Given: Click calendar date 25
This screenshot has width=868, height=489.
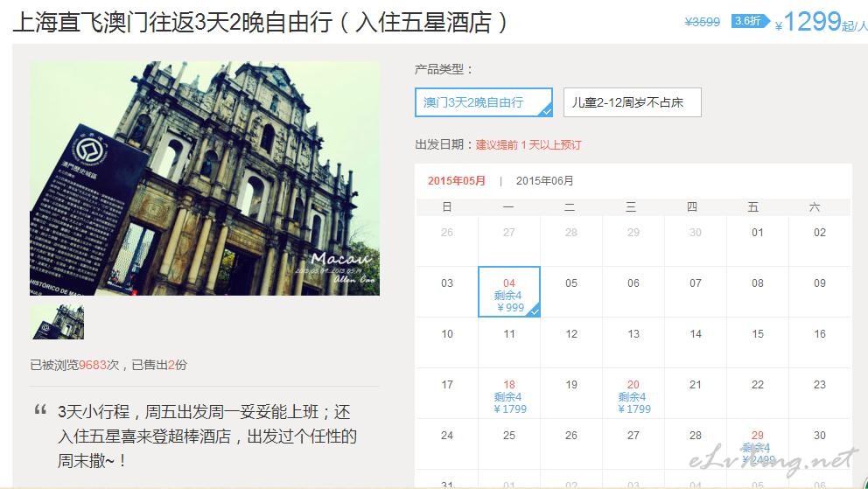Looking at the screenshot, I should 509,436.
